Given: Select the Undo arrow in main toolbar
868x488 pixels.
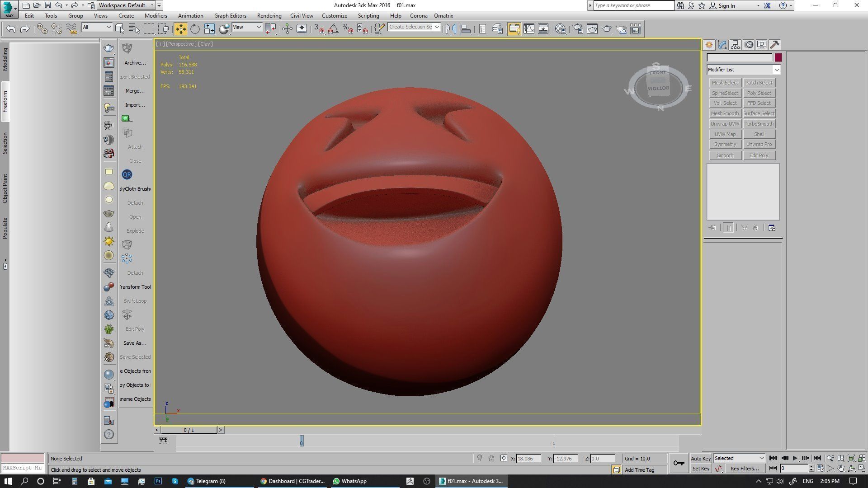Looking at the screenshot, I should [11, 29].
